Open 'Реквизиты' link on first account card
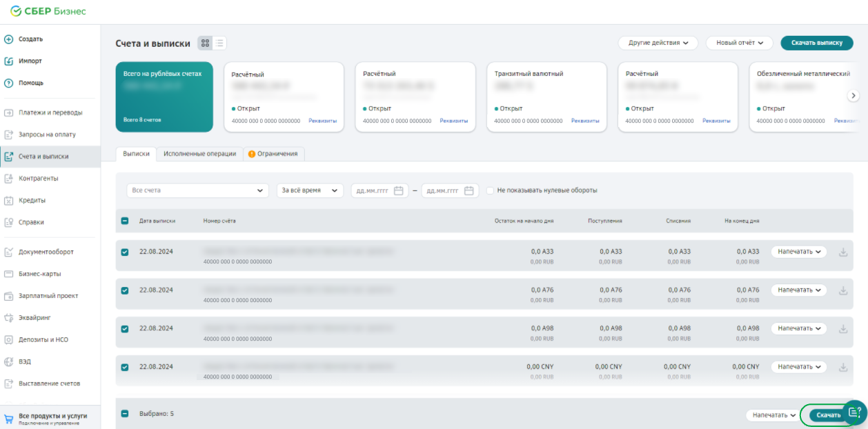This screenshot has height=429, width=868. click(322, 121)
